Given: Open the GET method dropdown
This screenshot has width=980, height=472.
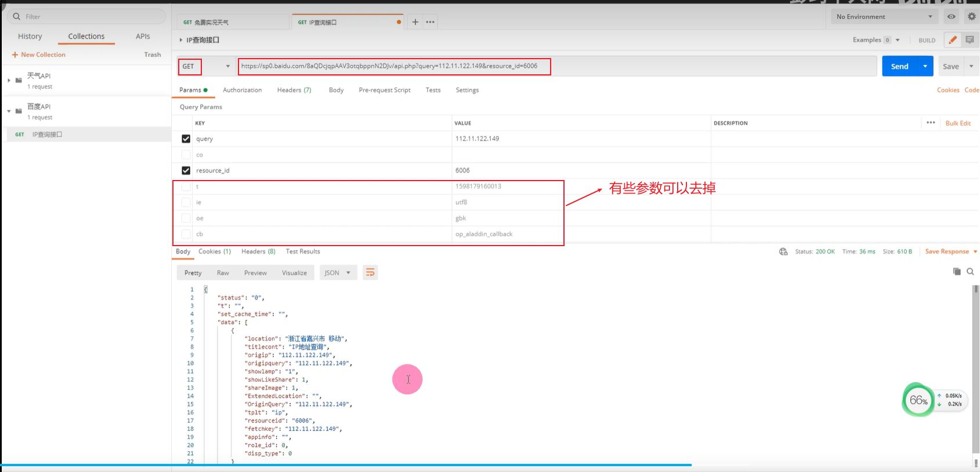Looking at the screenshot, I should pyautogui.click(x=206, y=66).
